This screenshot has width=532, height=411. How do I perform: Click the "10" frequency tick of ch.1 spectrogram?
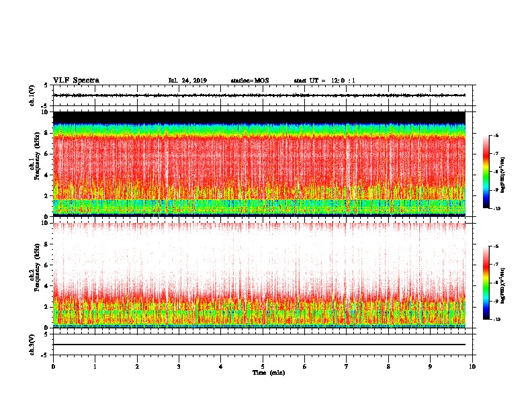[x=44, y=112]
